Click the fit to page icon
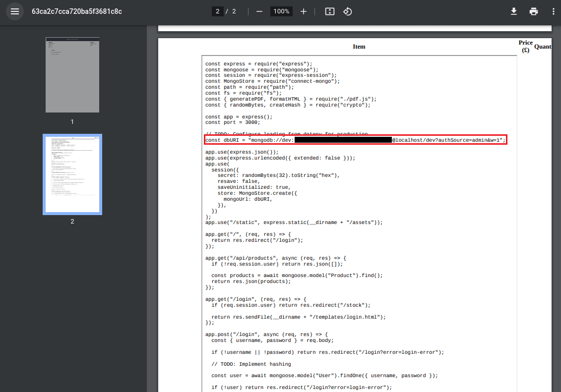 tap(329, 11)
